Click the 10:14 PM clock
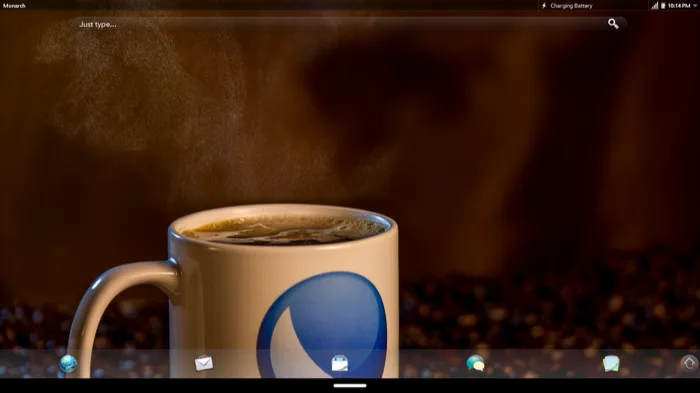Viewport: 700px width, 393px height. pos(679,6)
